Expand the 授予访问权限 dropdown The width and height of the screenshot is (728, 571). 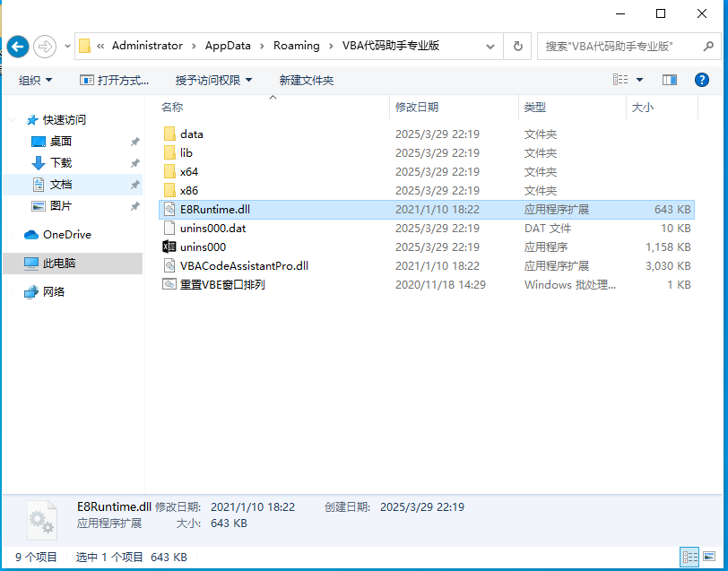pos(214,80)
